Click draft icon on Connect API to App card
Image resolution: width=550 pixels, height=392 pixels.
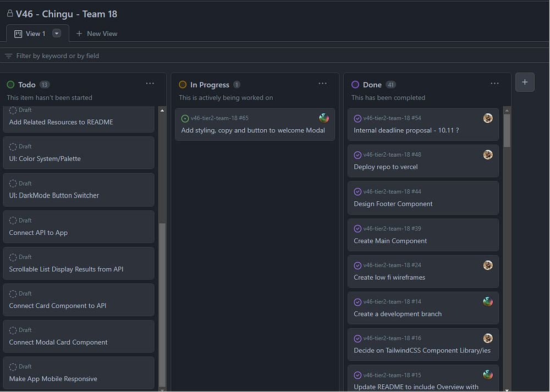13,220
